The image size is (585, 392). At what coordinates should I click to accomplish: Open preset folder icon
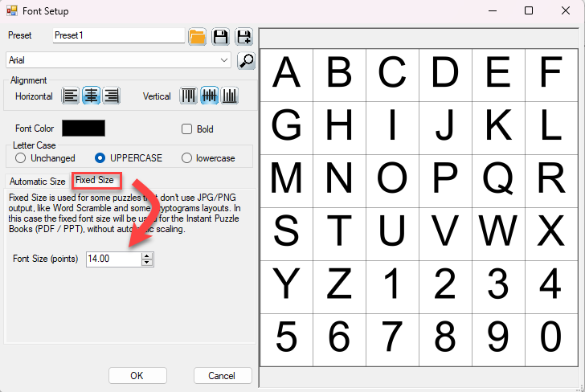pyautogui.click(x=197, y=36)
